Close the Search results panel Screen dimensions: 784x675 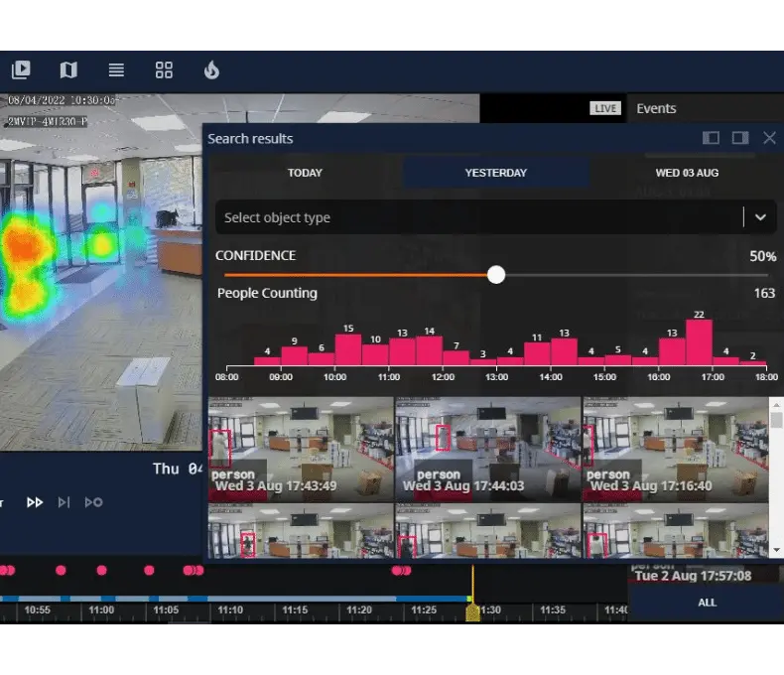click(769, 138)
